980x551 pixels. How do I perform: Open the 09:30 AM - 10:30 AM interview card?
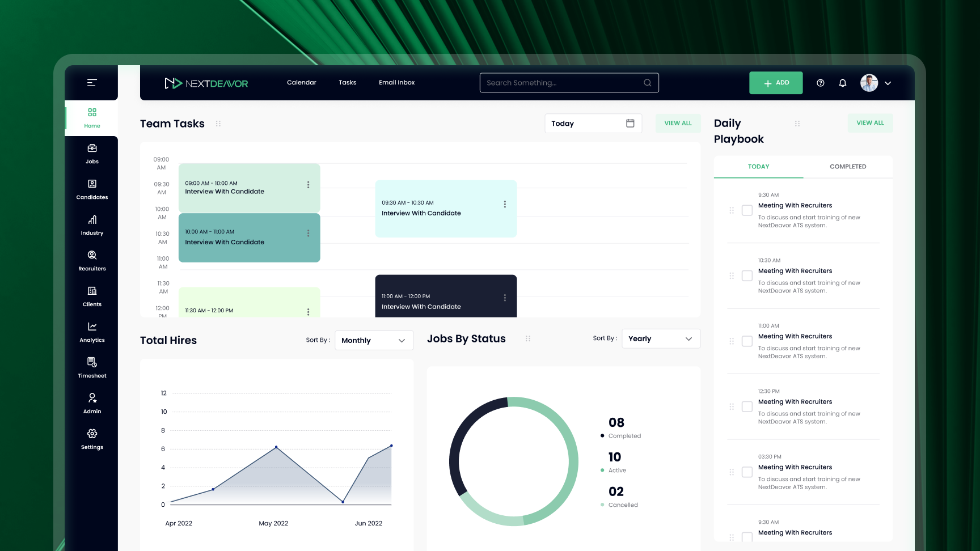click(446, 209)
